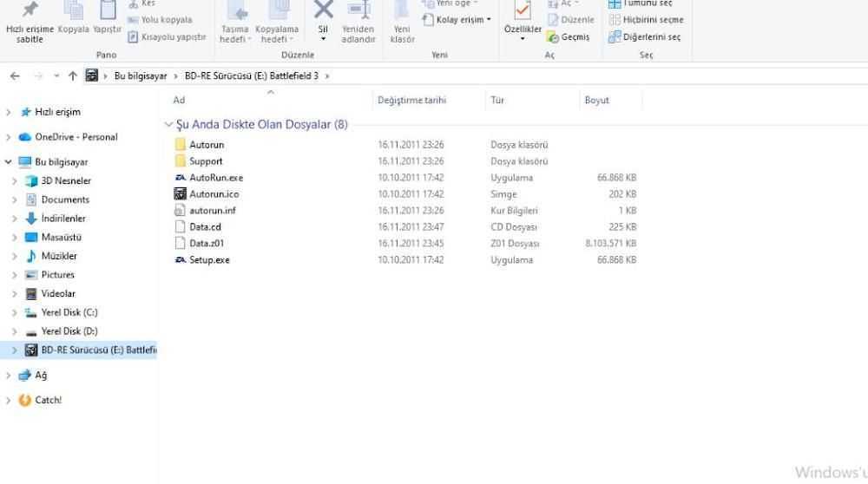This screenshot has height=484, width=868.
Task: Click the Setup.exe EA icon
Action: [x=180, y=260]
